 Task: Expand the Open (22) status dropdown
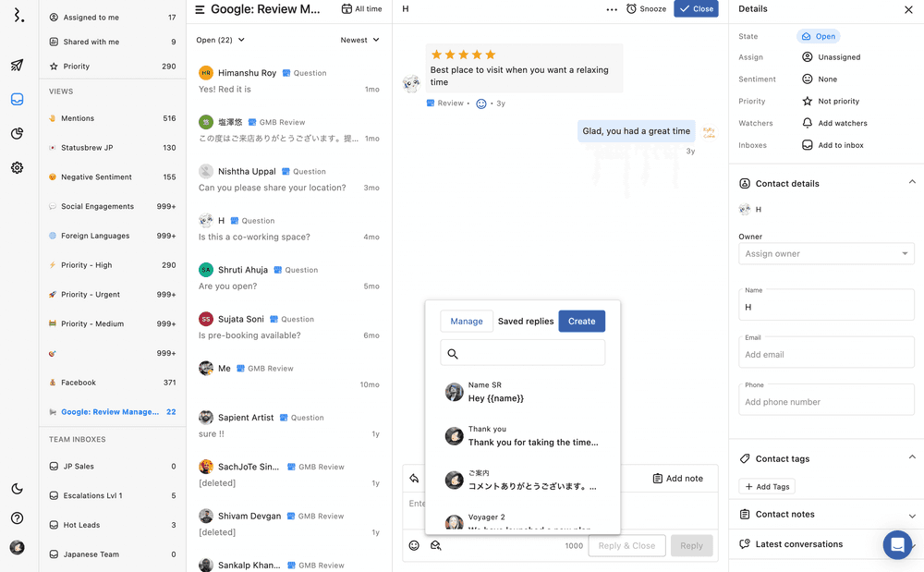221,40
